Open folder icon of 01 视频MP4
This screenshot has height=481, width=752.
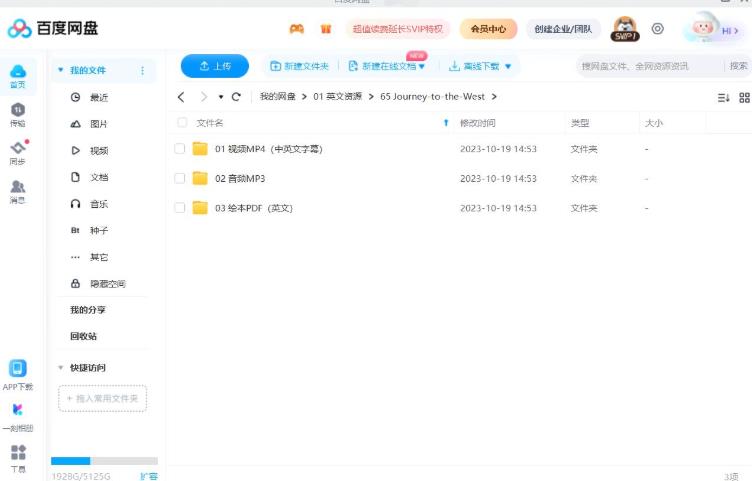pos(200,149)
